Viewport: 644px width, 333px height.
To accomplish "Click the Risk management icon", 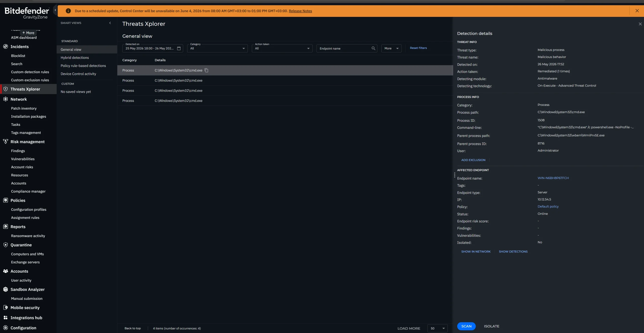I will [x=6, y=142].
